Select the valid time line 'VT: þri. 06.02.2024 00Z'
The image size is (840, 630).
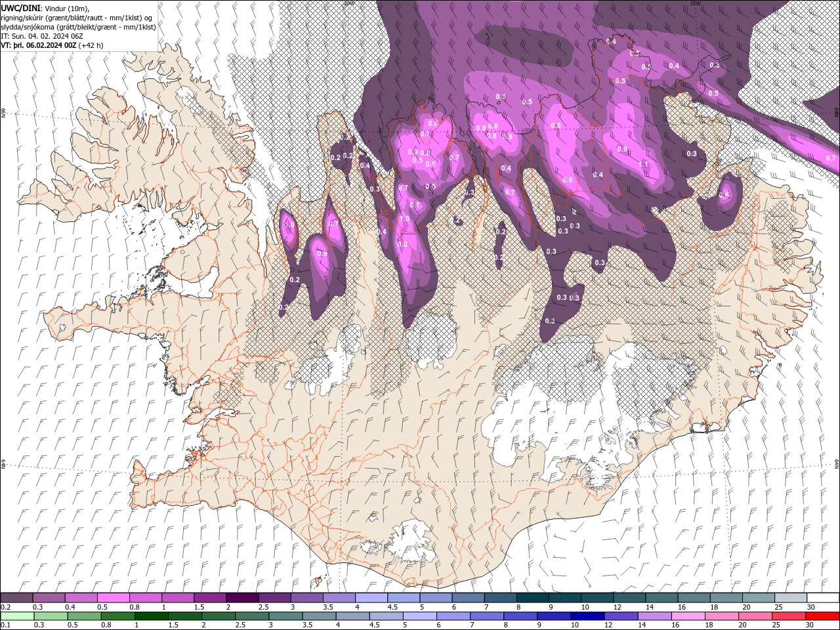point(39,45)
